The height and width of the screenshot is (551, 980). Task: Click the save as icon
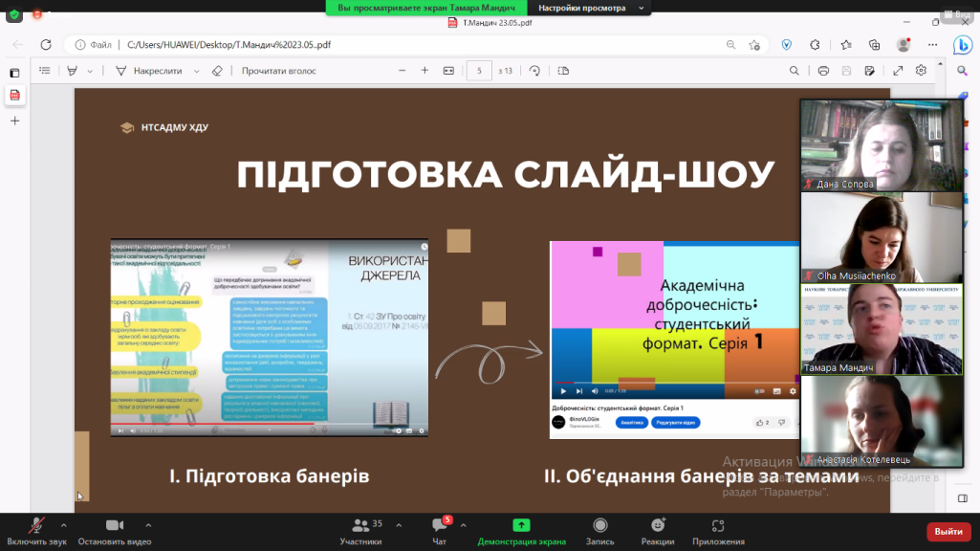coord(869,71)
